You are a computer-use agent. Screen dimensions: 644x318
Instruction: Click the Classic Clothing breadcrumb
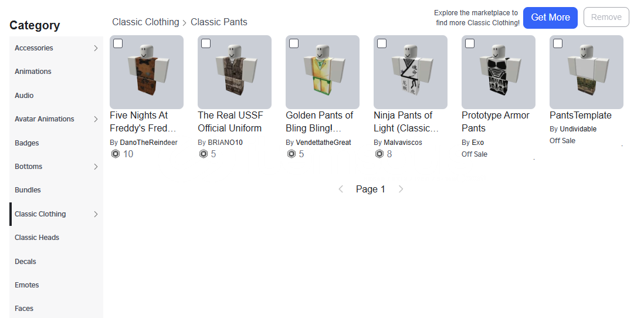click(x=145, y=22)
